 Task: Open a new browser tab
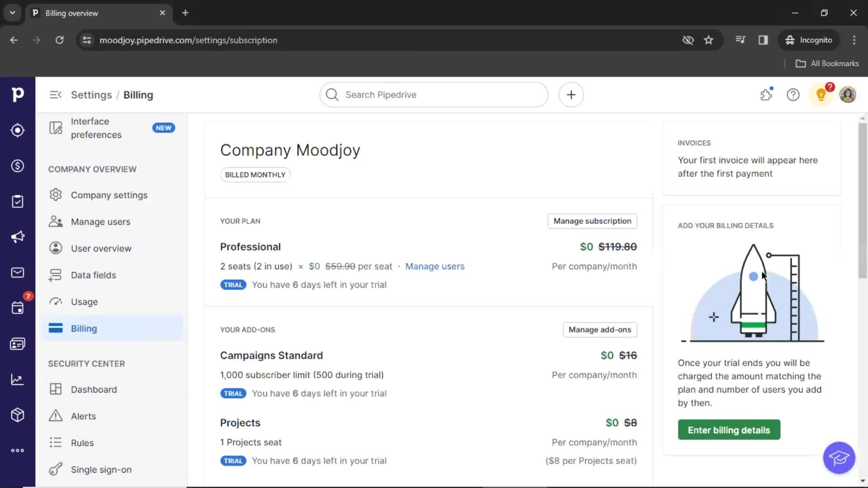185,13
